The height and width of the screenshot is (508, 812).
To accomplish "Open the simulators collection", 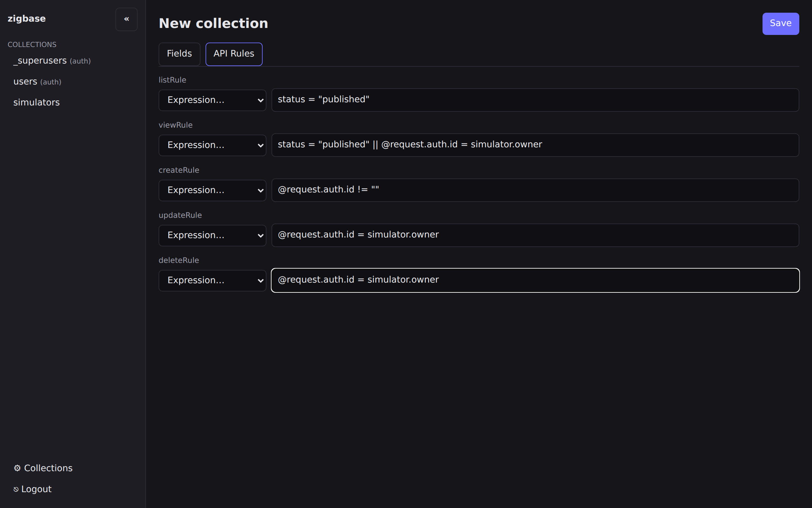I will [36, 103].
